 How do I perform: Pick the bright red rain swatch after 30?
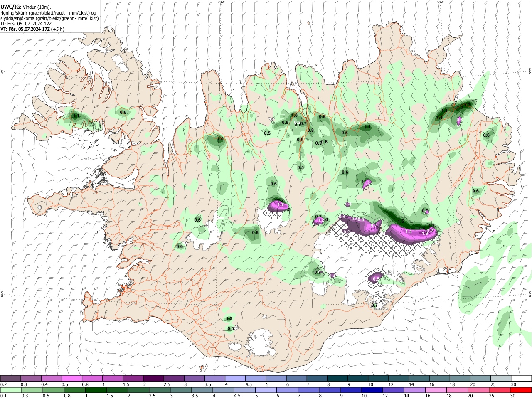tap(521, 390)
